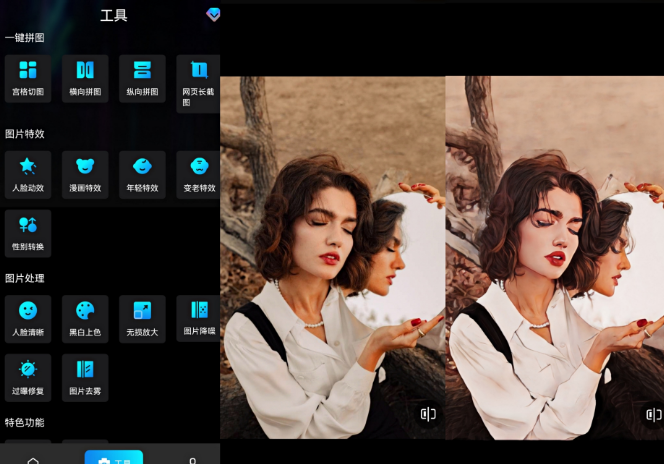Open the 性别转换 gender swap tool
Screen dimensions: 664x464
[x=28, y=233]
